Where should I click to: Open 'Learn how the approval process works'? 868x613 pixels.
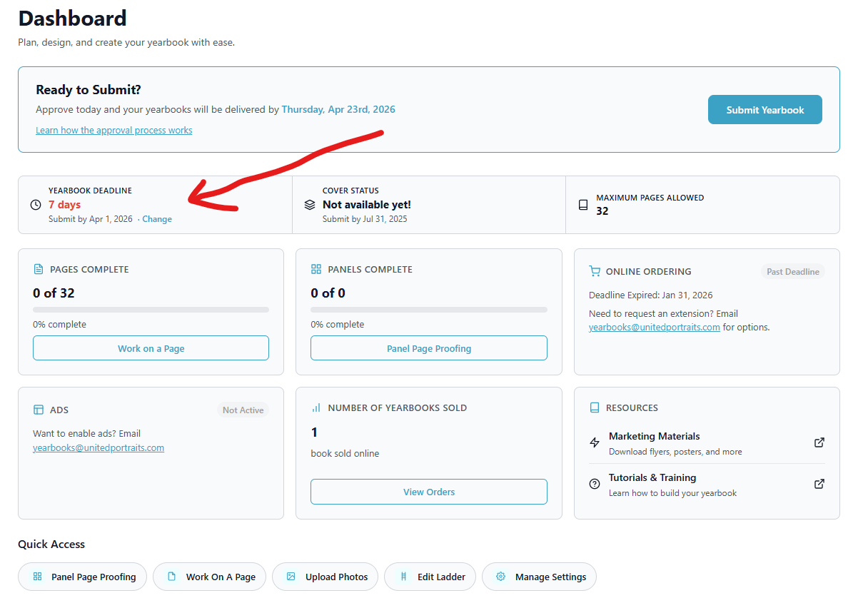[113, 131]
